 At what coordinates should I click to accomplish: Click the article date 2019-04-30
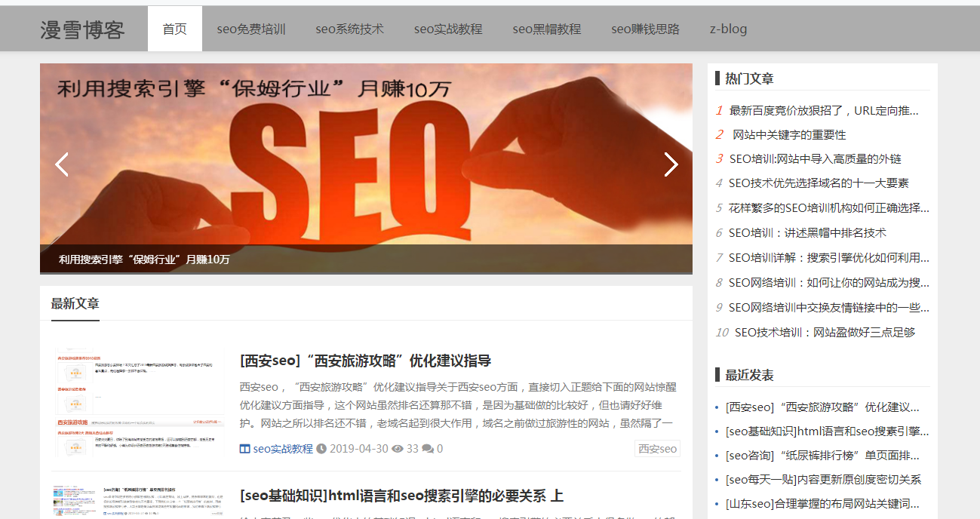[x=359, y=449]
